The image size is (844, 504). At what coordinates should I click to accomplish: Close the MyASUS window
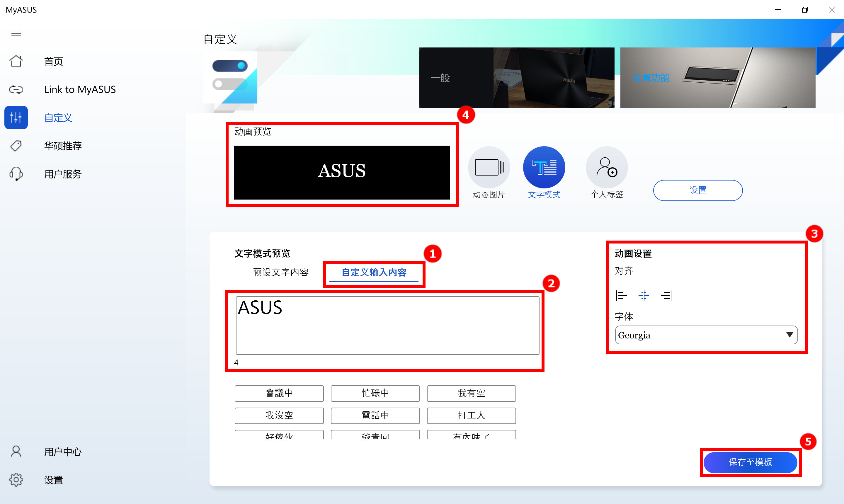[x=832, y=9]
